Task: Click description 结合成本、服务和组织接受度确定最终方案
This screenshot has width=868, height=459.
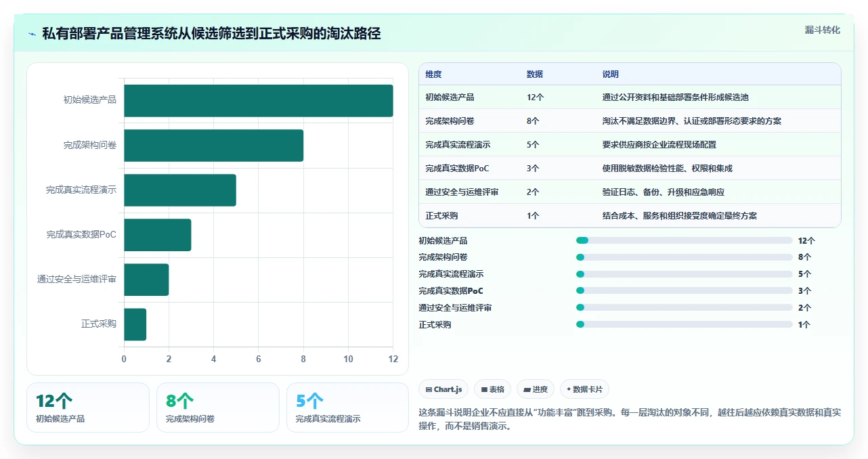Action: tap(679, 216)
